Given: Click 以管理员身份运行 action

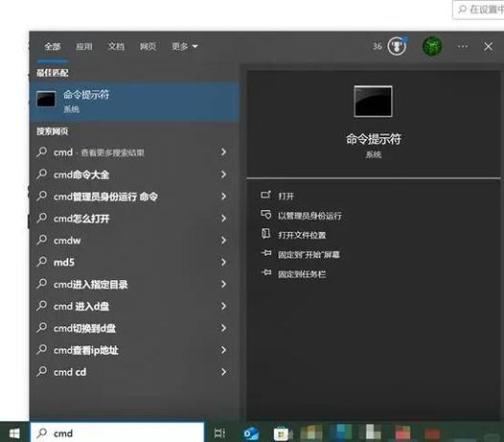Looking at the screenshot, I should click(309, 216).
